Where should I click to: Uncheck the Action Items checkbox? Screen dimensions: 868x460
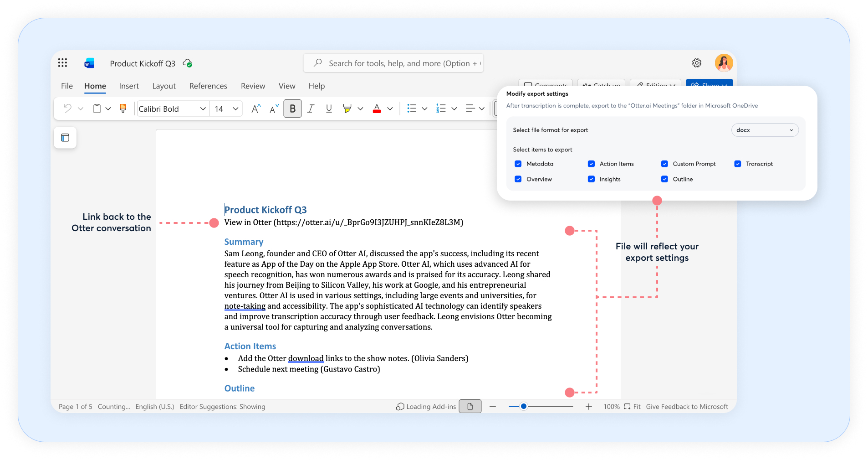click(x=591, y=164)
